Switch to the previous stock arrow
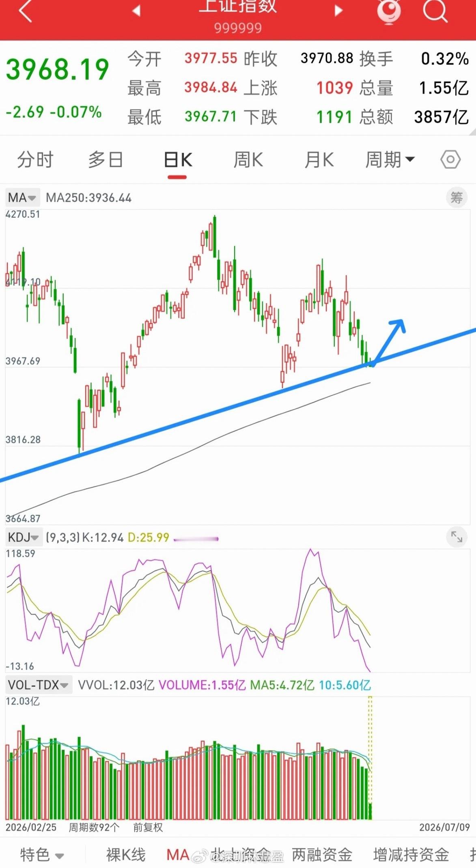This screenshot has height=868, width=476. coord(136,11)
